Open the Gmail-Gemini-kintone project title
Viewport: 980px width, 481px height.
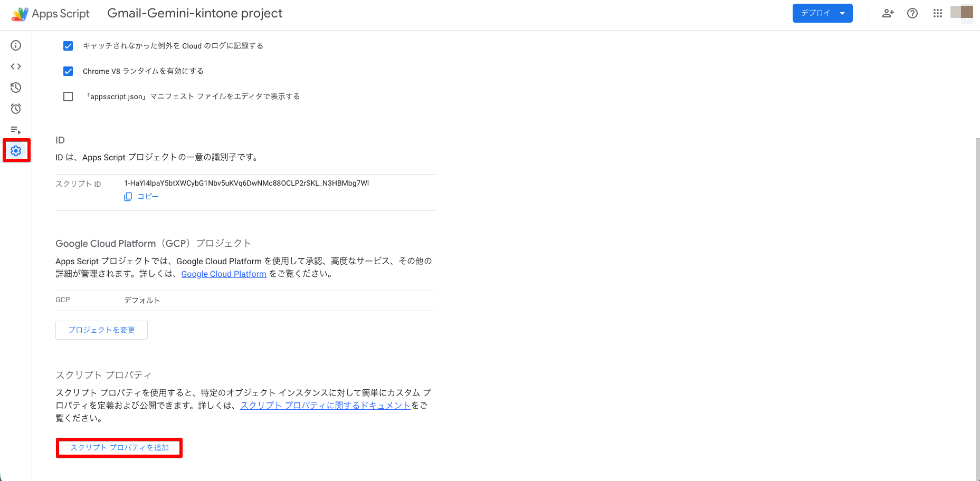coord(195,14)
